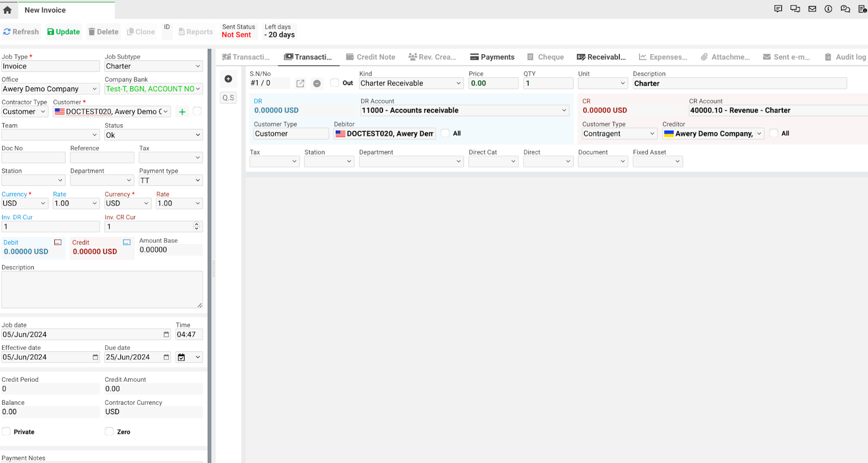The width and height of the screenshot is (868, 463).
Task: Click the Update button
Action: point(63,32)
